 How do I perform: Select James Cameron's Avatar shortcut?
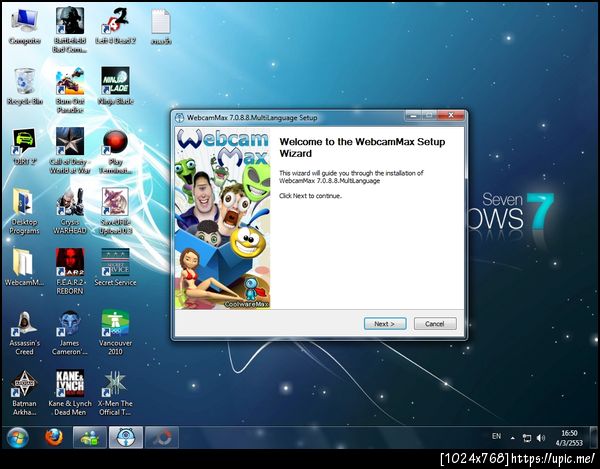coord(70,333)
